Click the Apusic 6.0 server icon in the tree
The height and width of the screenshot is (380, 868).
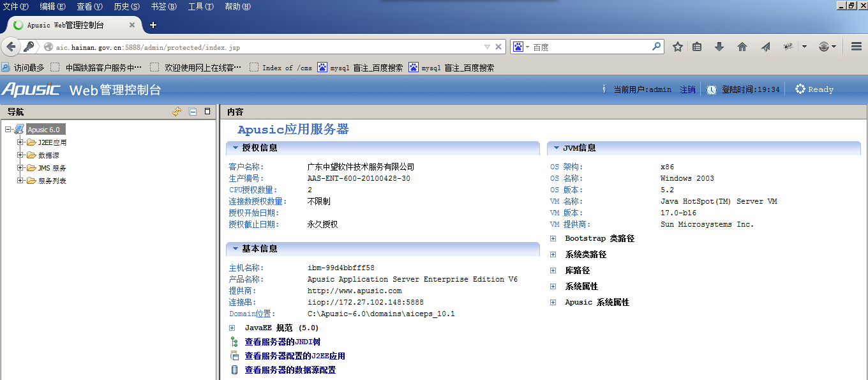click(x=19, y=130)
